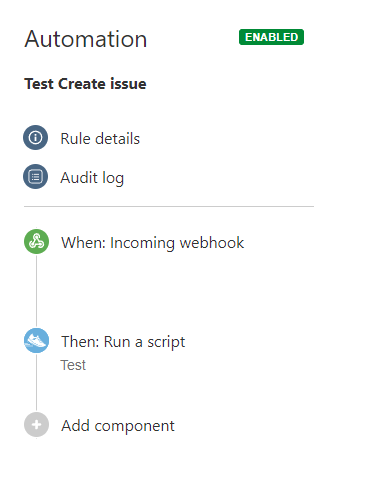Open the Audit log label
The height and width of the screenshot is (504, 385).
click(x=92, y=178)
